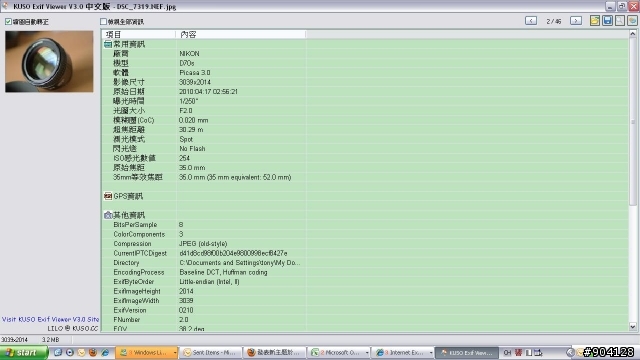Screen dimensions: 640x360
Task: Go to next image with right arrow
Action: point(576,21)
